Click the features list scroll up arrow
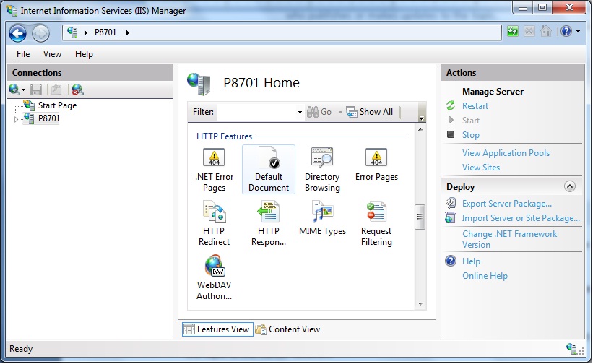Image resolution: width=593 pixels, height=364 pixels. tap(420, 129)
